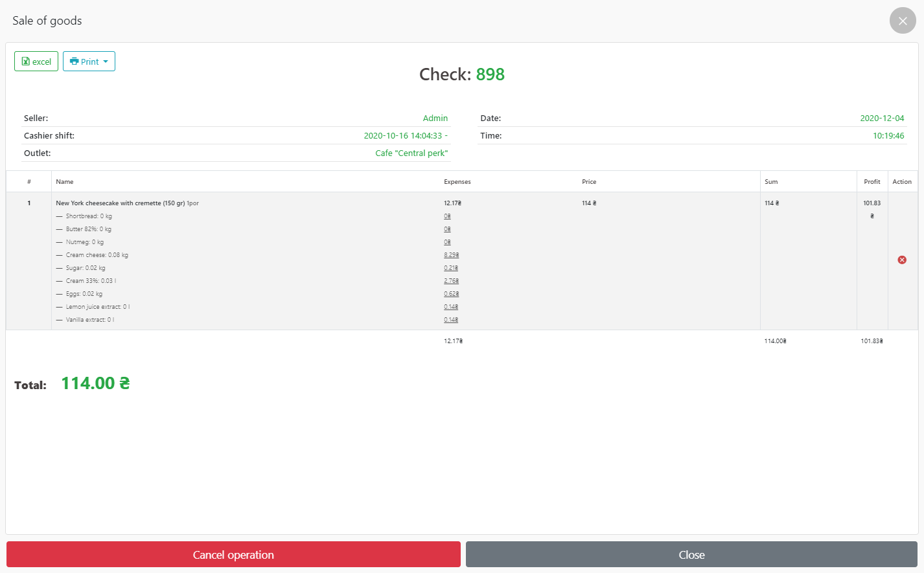Screen dimensions: 924x573
Task: Click the check number 898
Action: [490, 74]
